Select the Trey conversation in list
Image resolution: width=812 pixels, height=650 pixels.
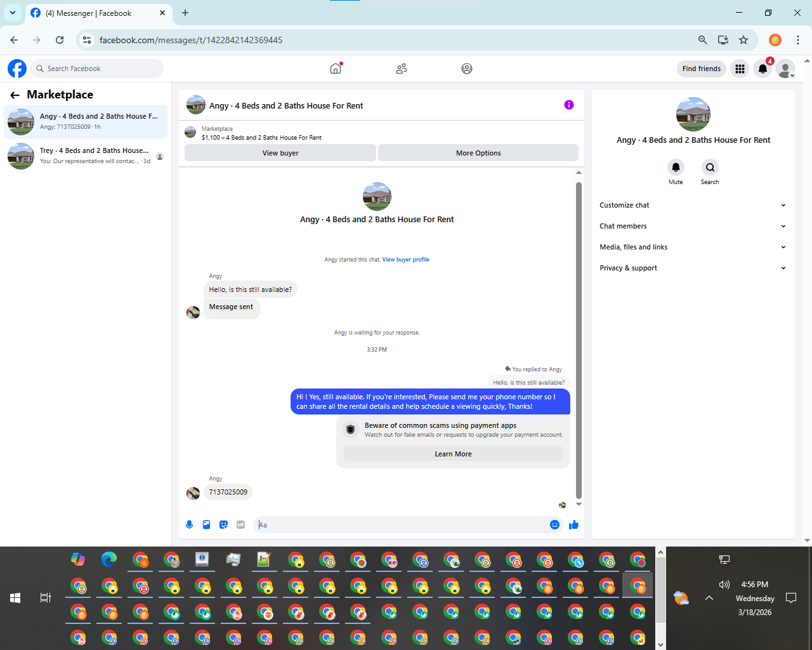pyautogui.click(x=86, y=156)
